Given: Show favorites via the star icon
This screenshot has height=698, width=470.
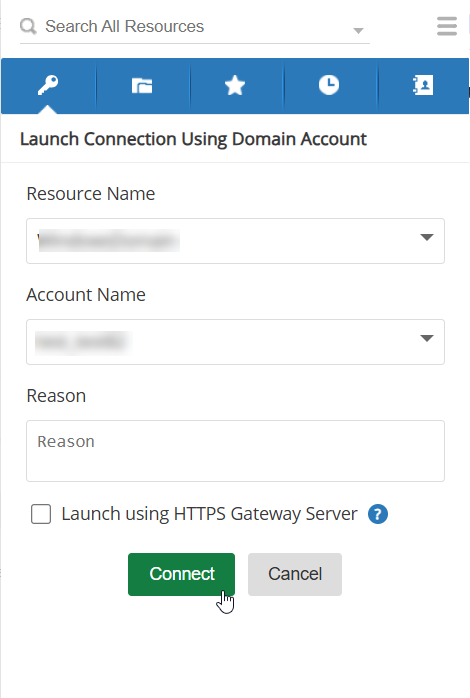Looking at the screenshot, I should click(235, 85).
